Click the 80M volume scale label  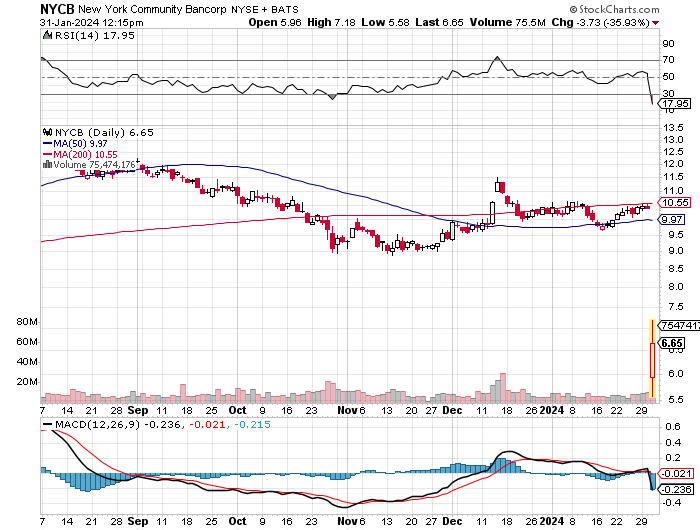point(27,322)
